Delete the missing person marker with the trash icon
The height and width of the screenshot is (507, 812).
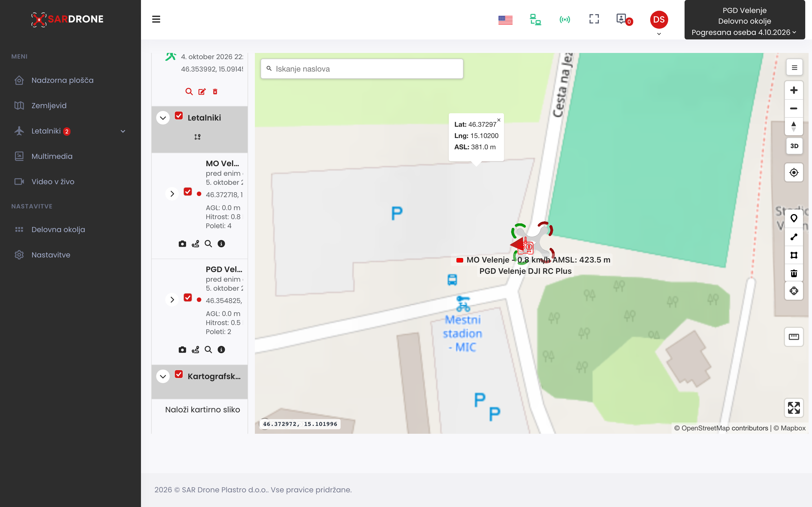[215, 92]
